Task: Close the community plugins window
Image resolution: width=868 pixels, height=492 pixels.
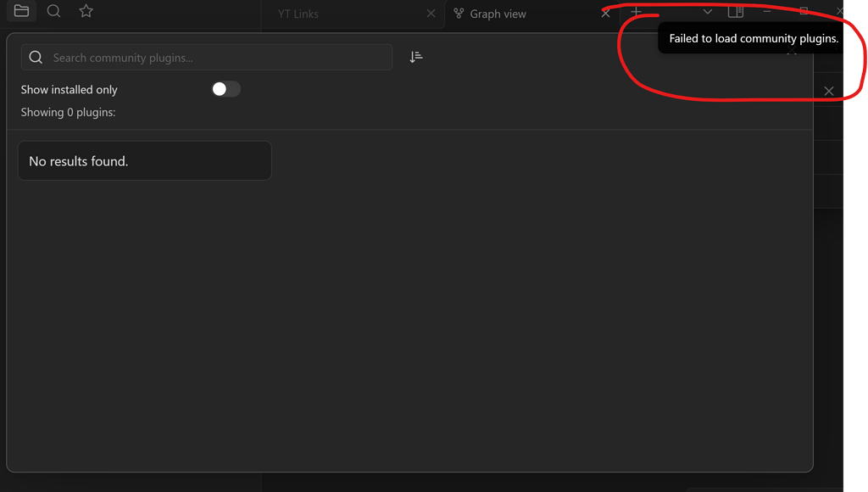Action: [828, 91]
